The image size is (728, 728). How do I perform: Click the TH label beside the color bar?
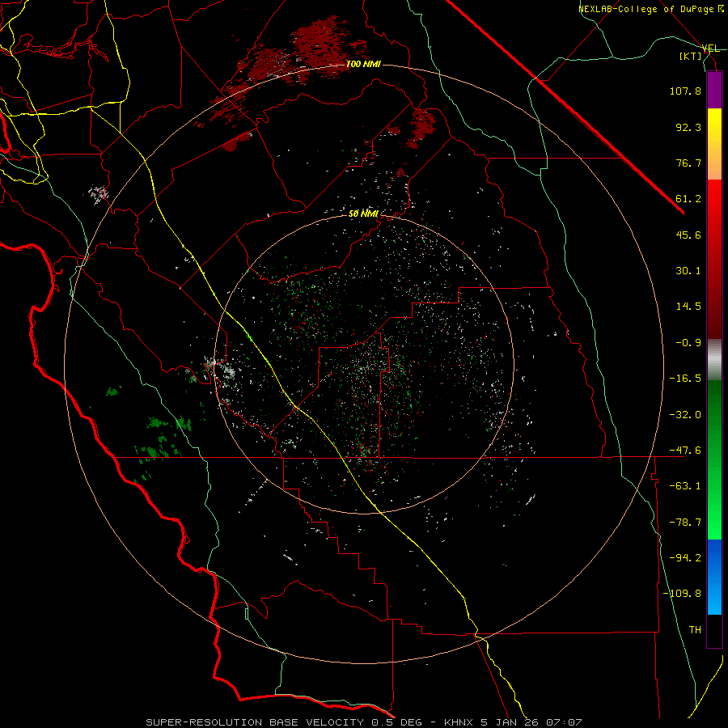coord(694,629)
